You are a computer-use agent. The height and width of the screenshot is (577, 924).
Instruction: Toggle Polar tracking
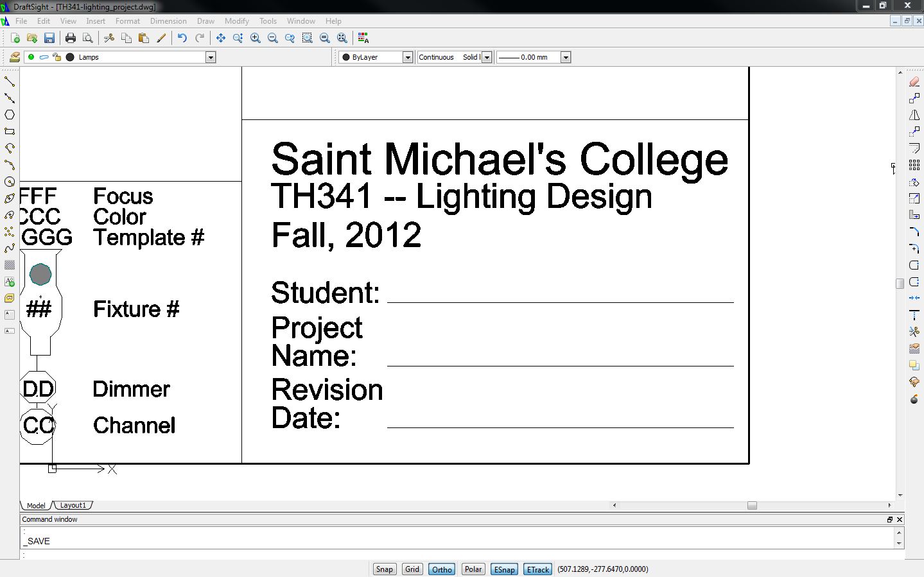[x=473, y=569]
